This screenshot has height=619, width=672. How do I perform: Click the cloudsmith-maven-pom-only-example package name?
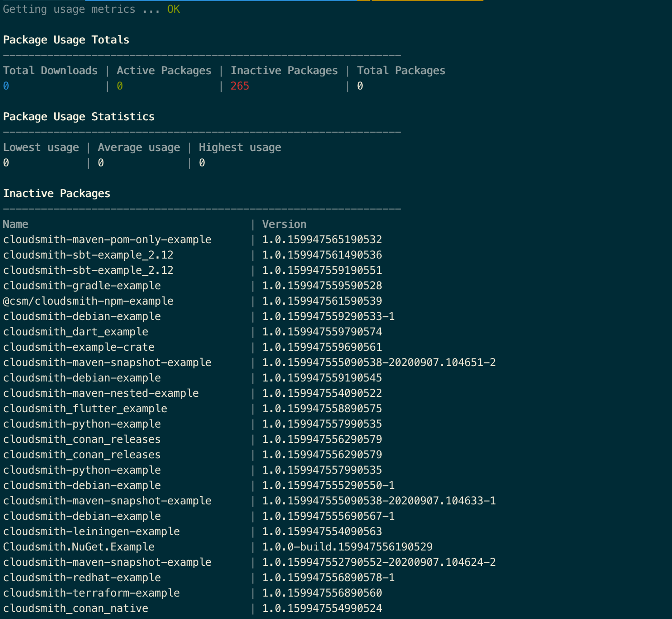pos(107,240)
